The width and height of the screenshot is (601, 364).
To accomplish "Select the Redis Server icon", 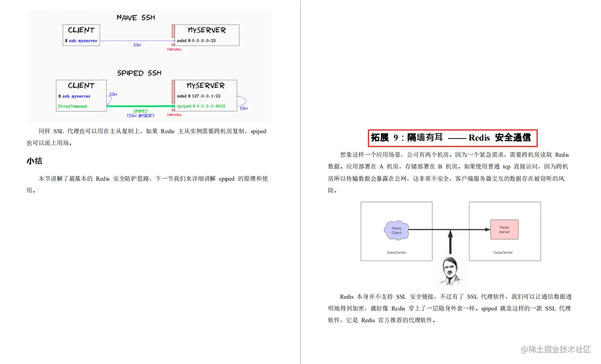I will (x=504, y=229).
